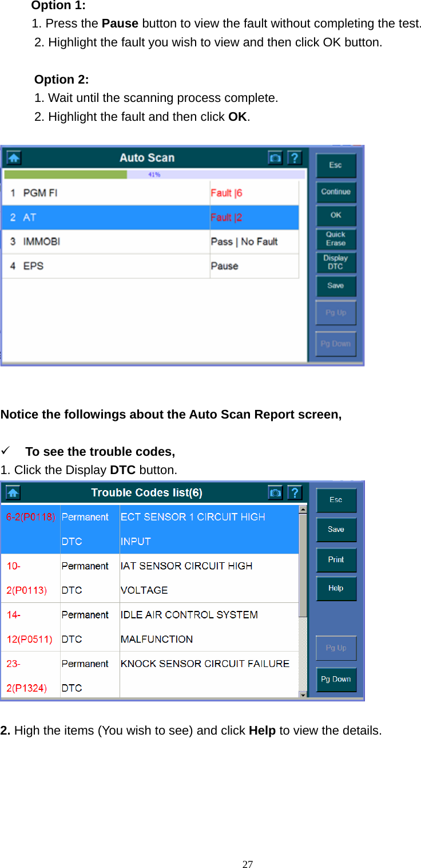
Task: Click the Continue button
Action: tap(336, 192)
